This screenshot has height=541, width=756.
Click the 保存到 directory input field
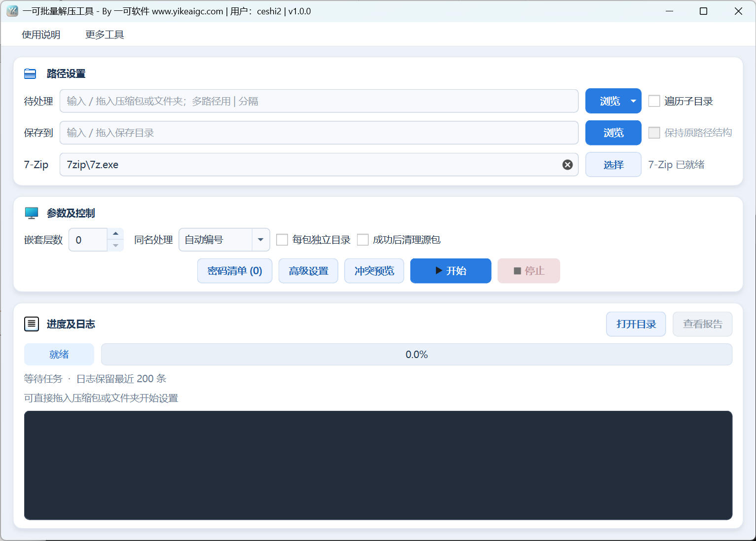pyautogui.click(x=319, y=133)
